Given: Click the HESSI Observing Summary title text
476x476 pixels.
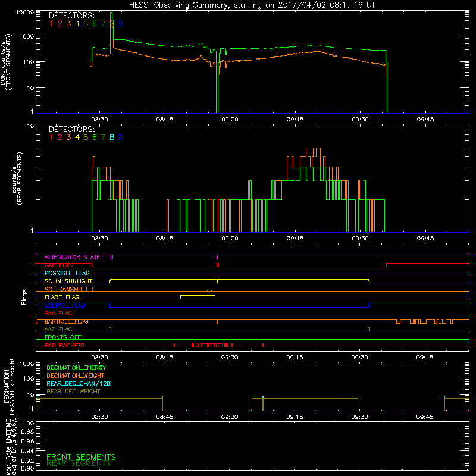Looking at the screenshot, I should click(252, 5).
